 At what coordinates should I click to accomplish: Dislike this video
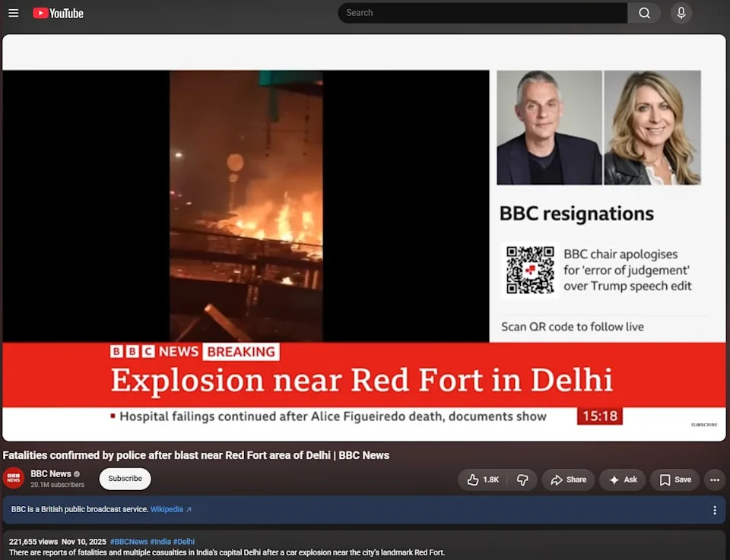click(522, 479)
